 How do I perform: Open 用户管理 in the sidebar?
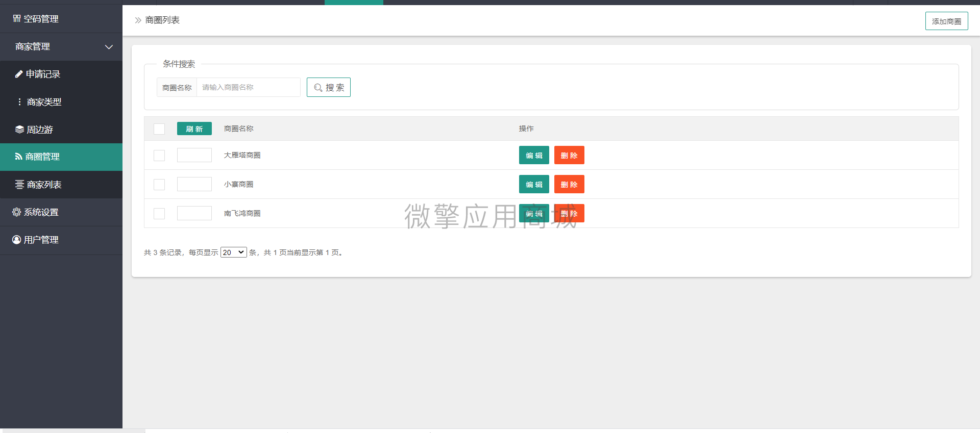point(61,240)
